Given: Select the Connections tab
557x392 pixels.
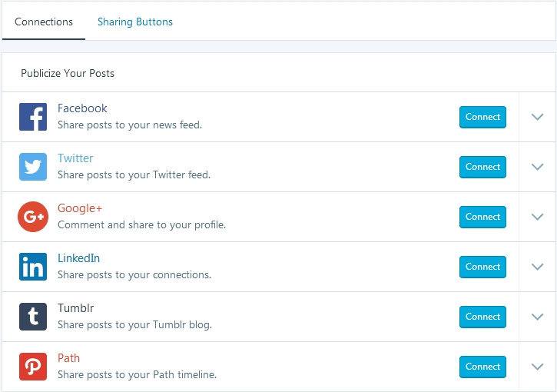Looking at the screenshot, I should pos(44,22).
